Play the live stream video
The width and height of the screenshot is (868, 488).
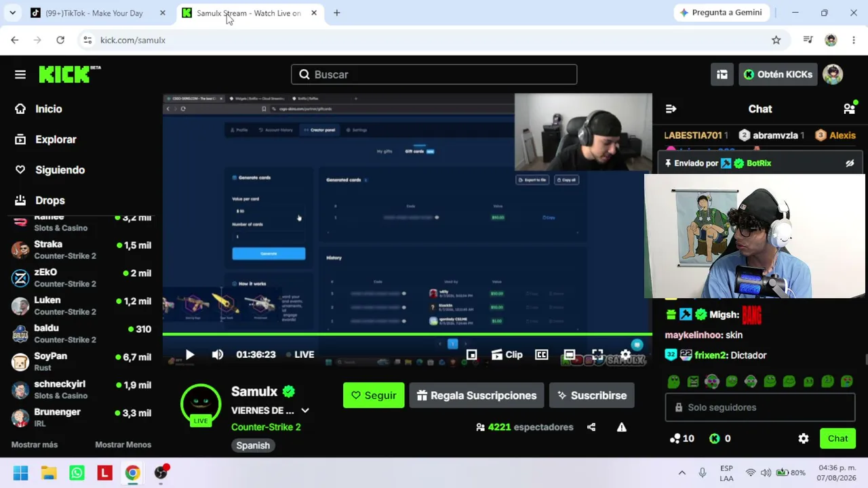[x=189, y=354]
